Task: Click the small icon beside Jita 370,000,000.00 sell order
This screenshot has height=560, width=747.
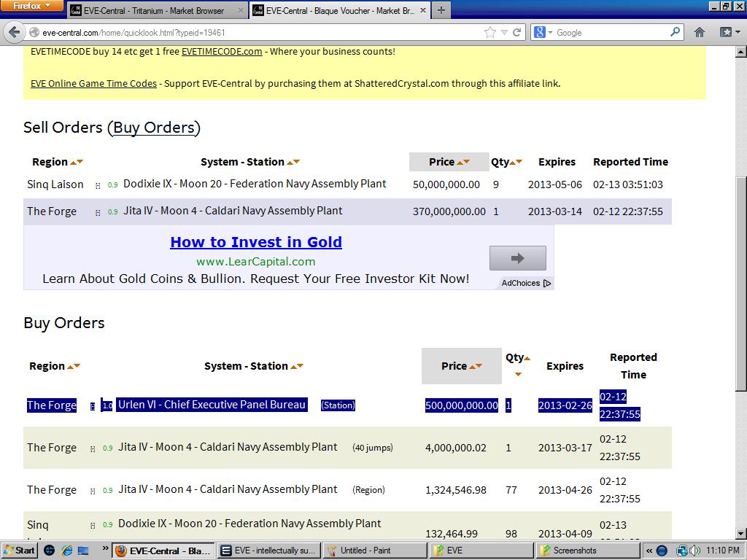Action: (x=98, y=213)
